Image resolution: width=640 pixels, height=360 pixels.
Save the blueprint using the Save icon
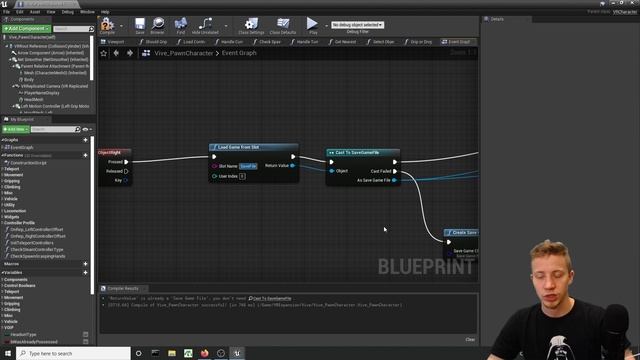tap(140, 25)
